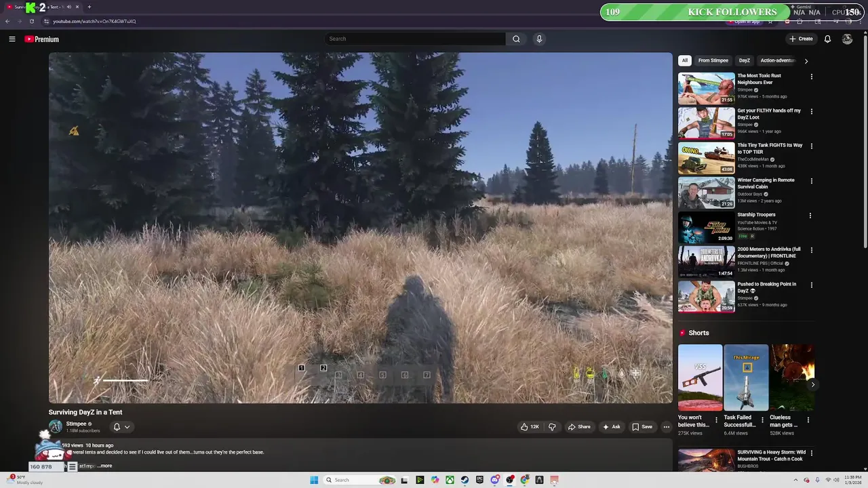Screen dimensions: 868x488
Task: Open Stimpee channel avatar
Action: pyautogui.click(x=56, y=426)
